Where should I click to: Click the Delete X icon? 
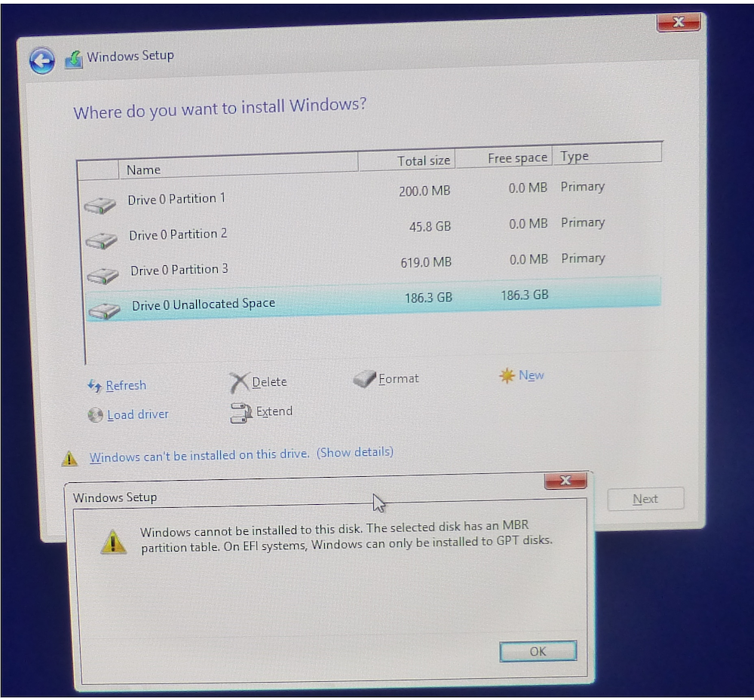point(239,383)
